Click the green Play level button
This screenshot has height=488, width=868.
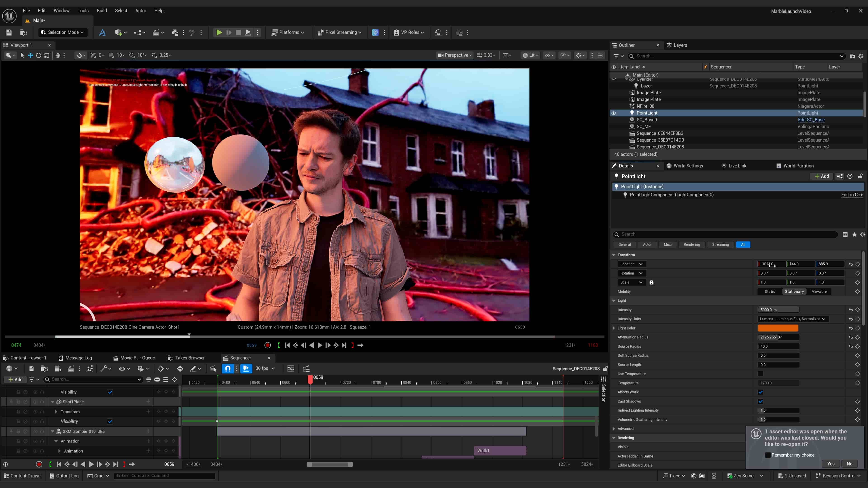219,32
